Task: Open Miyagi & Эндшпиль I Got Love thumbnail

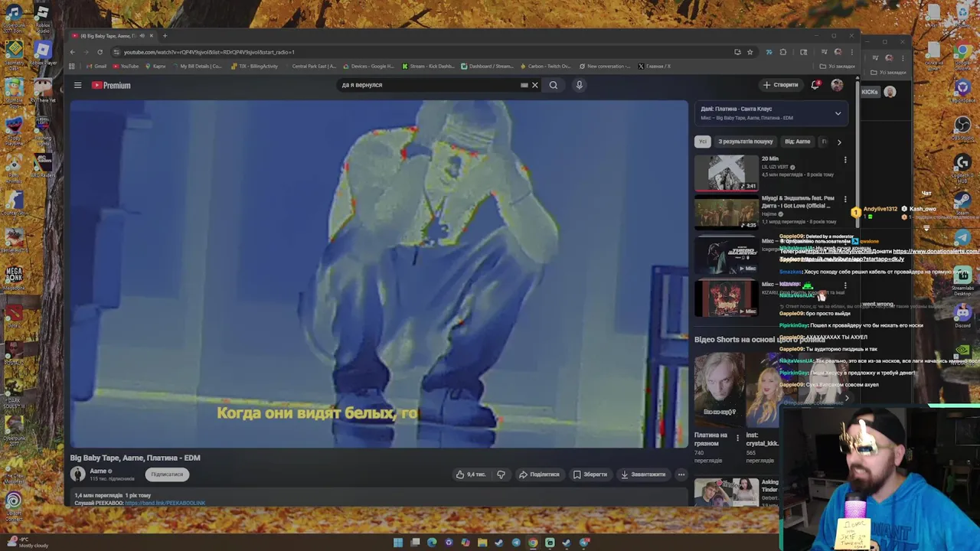Action: coord(726,212)
